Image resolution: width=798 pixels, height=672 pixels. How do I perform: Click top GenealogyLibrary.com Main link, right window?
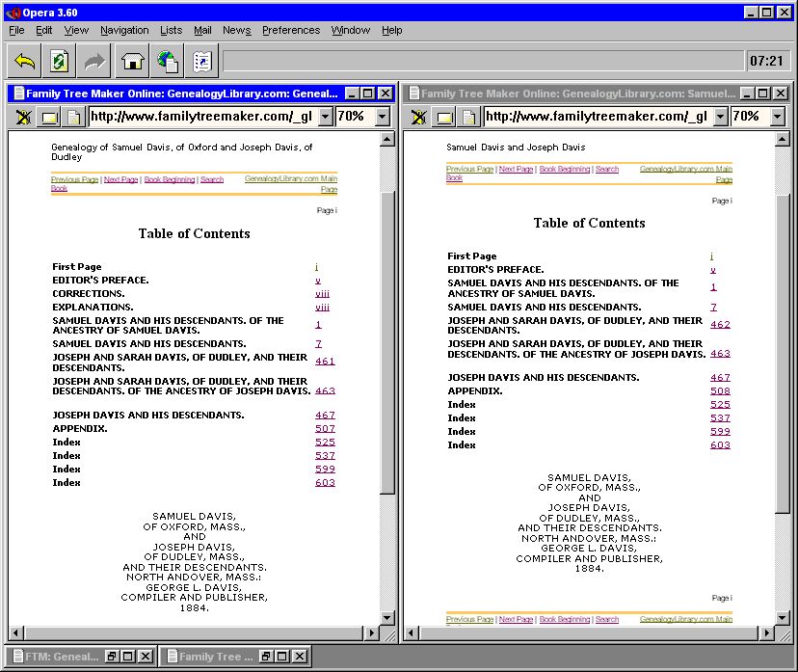coord(686,169)
